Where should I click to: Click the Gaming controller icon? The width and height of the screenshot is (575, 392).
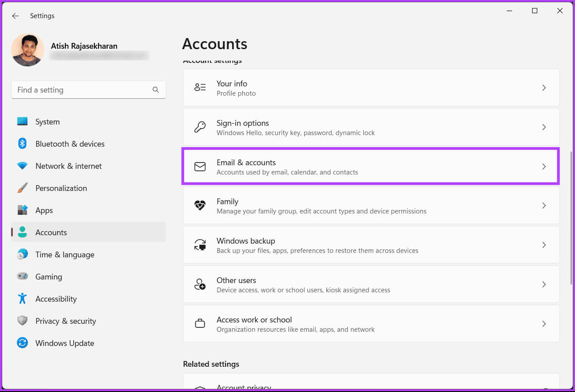click(22, 276)
